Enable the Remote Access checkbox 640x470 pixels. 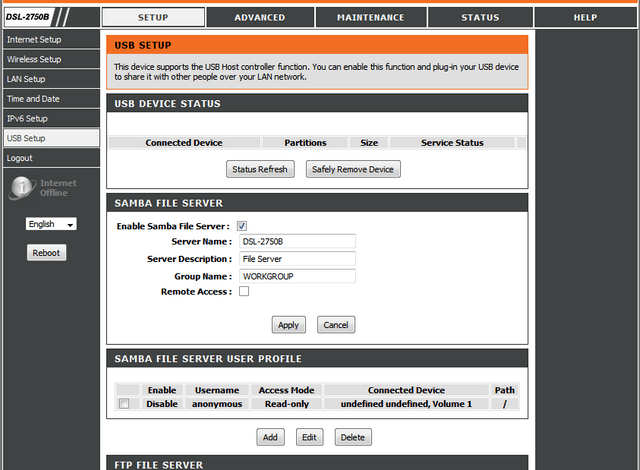tap(243, 292)
